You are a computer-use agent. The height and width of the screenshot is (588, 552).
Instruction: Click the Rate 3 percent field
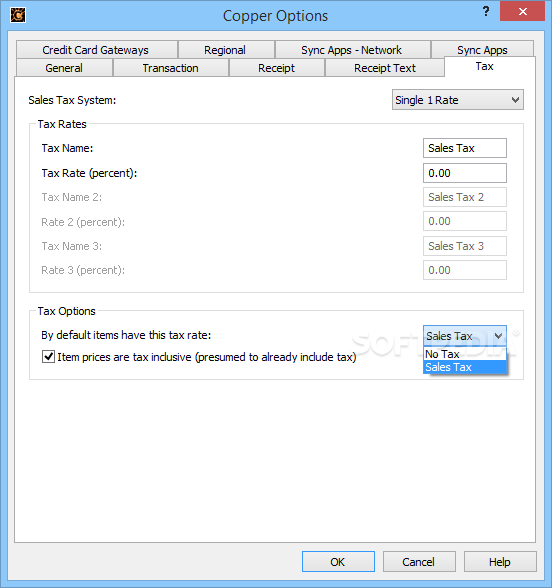465,270
